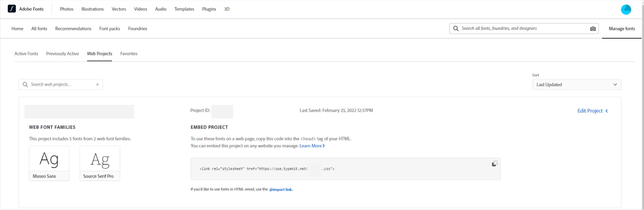
Task: Go to the Home page link
Action: click(x=17, y=28)
